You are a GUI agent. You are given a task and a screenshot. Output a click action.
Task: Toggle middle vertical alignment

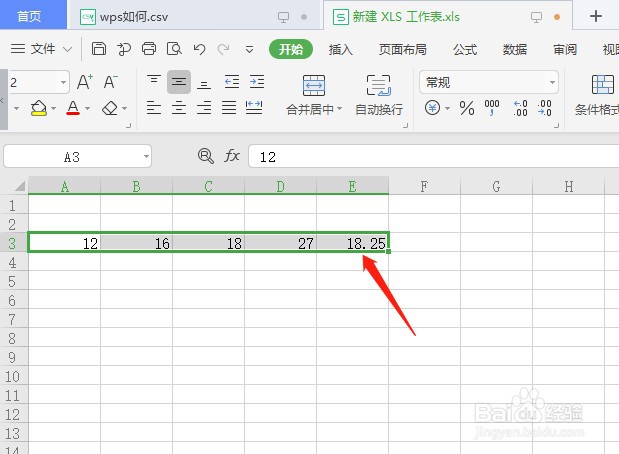pyautogui.click(x=179, y=82)
